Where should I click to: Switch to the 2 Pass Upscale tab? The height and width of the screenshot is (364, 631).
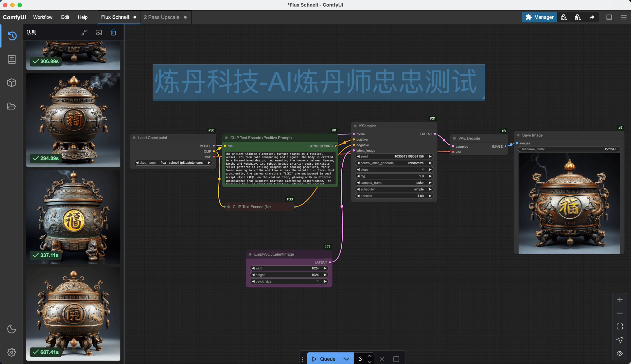161,17
